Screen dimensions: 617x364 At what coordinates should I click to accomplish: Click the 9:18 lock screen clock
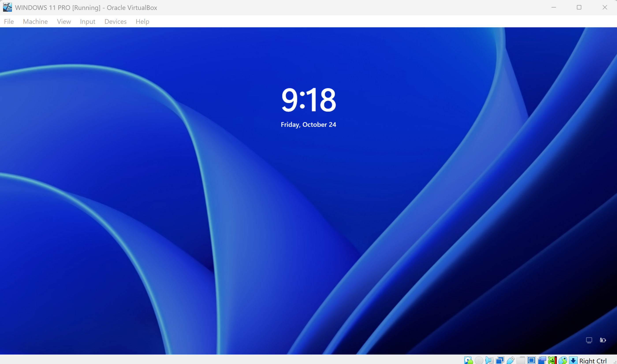coord(308,100)
